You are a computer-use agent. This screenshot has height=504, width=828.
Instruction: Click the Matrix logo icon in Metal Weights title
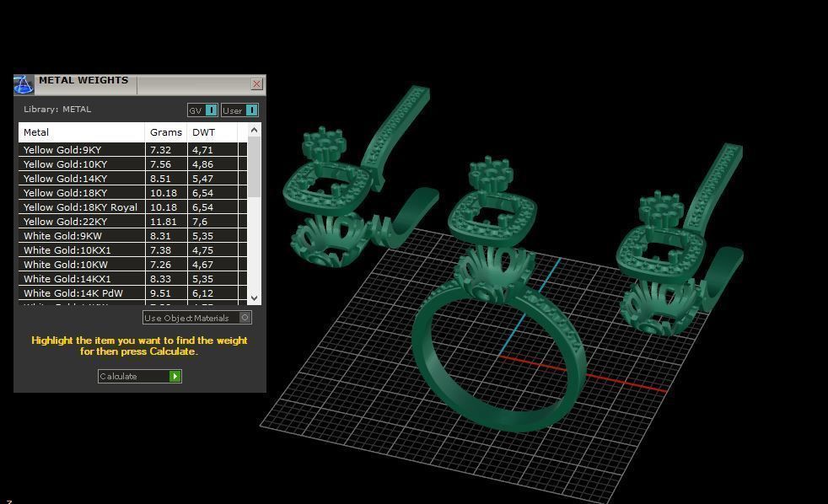(24, 84)
